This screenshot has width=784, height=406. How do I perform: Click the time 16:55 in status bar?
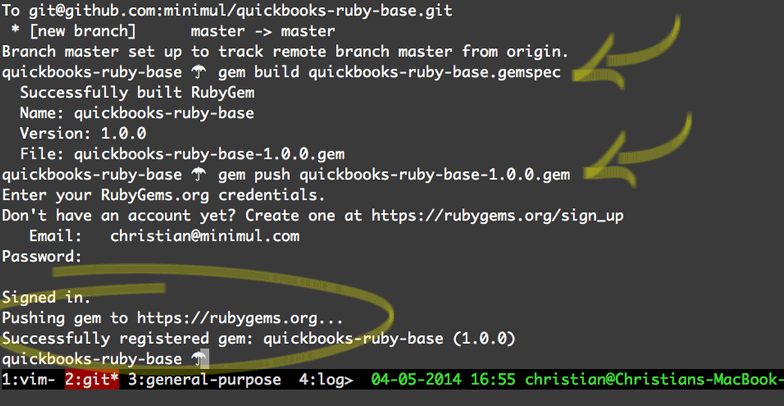coord(492,380)
